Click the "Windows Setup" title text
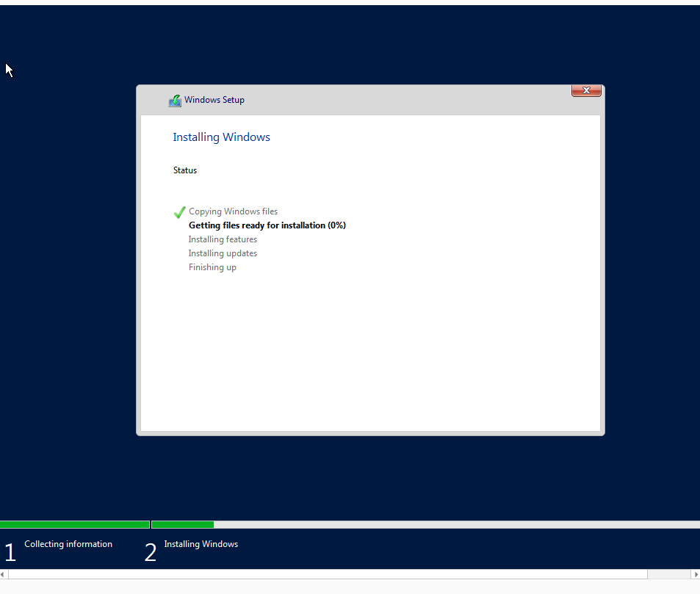Viewport: 700px width, 594px height. tap(214, 100)
